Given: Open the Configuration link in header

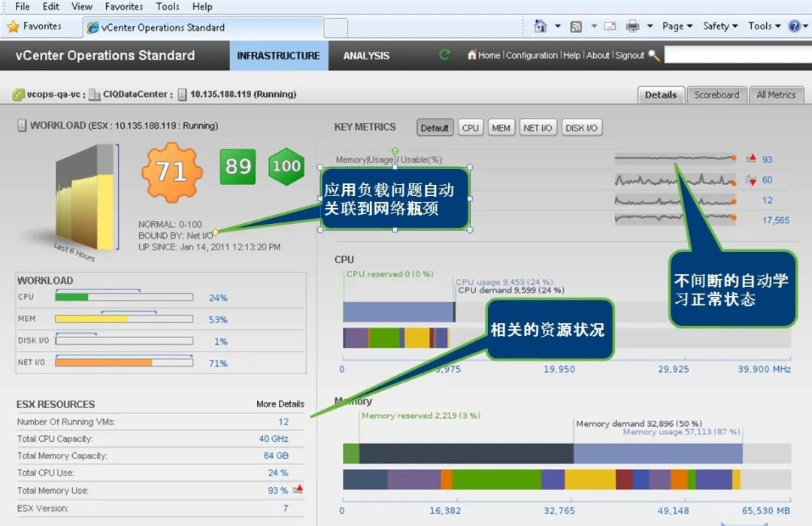Looking at the screenshot, I should (x=532, y=56).
